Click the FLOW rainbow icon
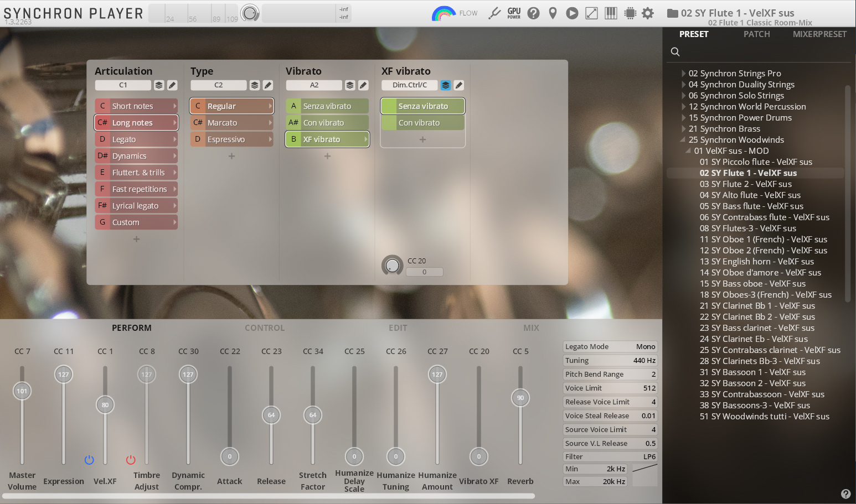The width and height of the screenshot is (856, 504). [443, 13]
